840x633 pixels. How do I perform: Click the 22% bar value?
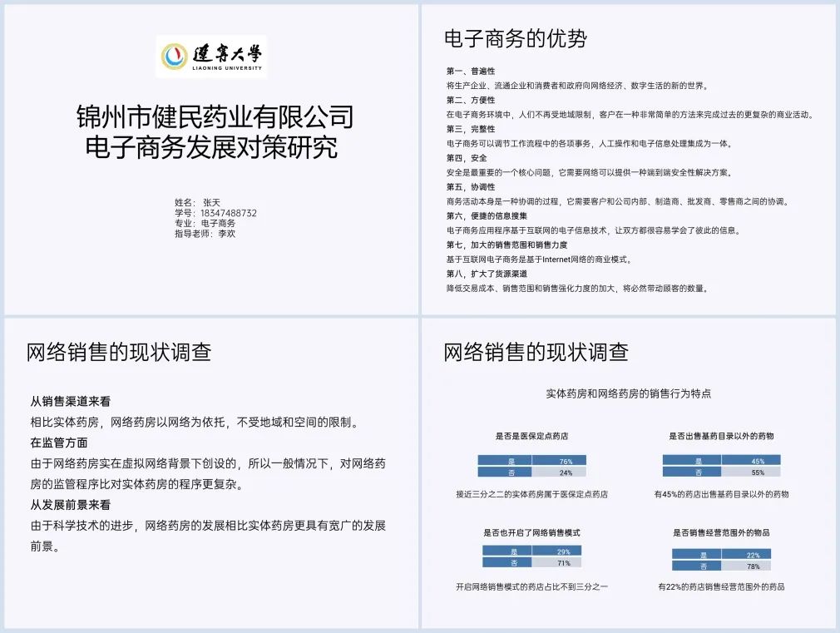coord(754,555)
